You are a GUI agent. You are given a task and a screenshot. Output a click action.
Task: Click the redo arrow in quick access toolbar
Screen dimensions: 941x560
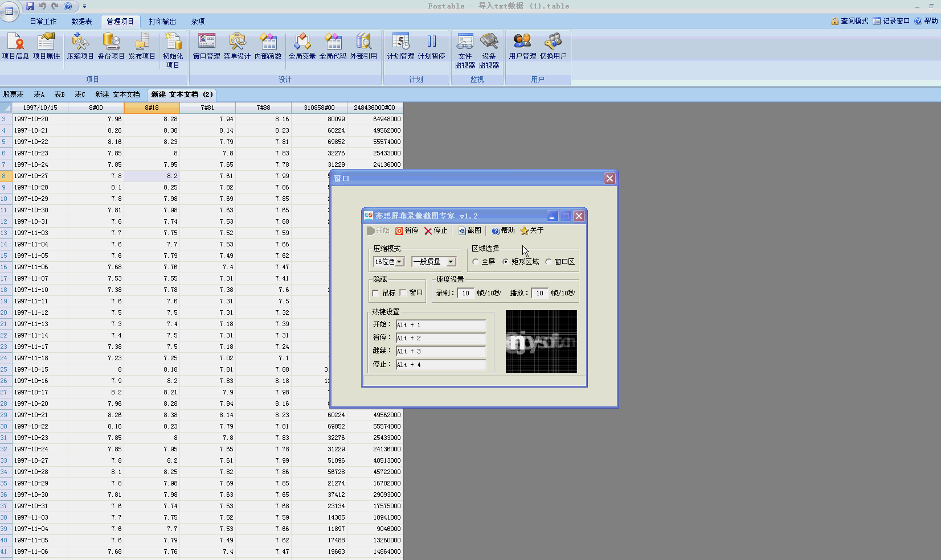click(x=55, y=6)
